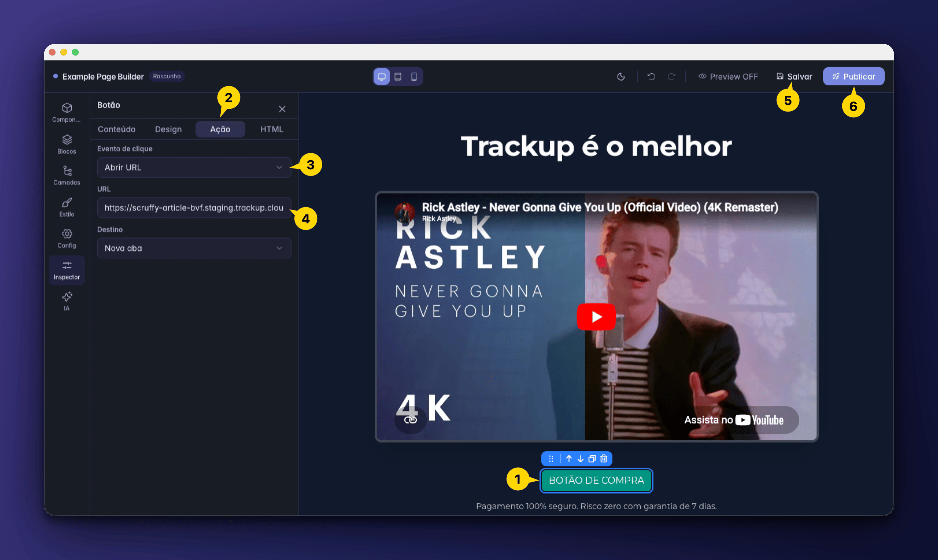Switch to the HTML tab
The height and width of the screenshot is (560, 938).
[x=272, y=129]
